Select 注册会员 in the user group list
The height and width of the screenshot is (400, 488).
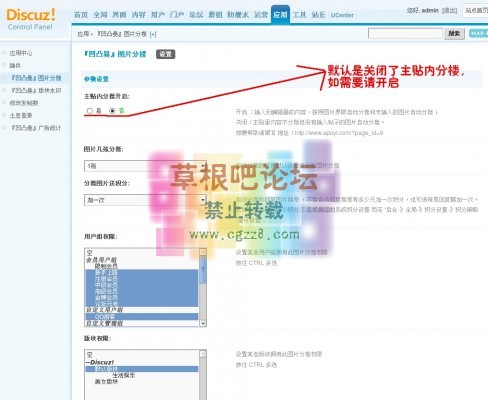(142, 279)
